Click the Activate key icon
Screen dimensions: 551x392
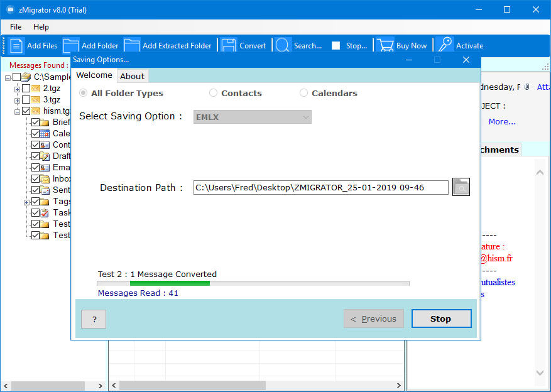click(445, 46)
